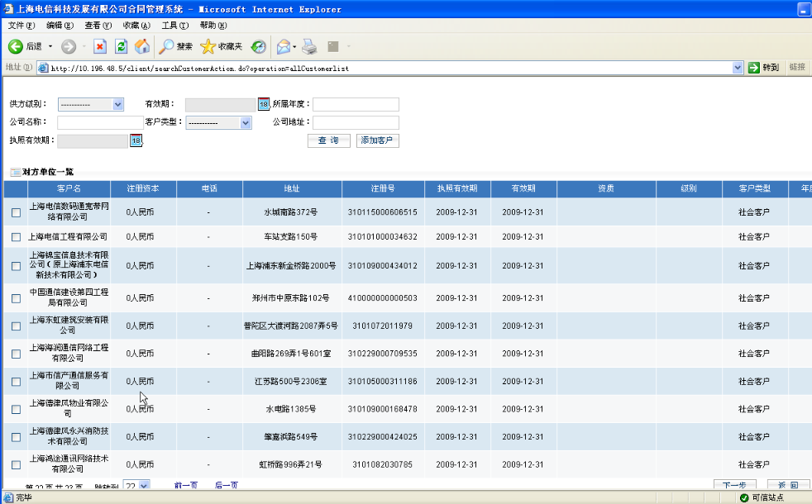Click the 链接 links toolbar label

click(x=797, y=67)
